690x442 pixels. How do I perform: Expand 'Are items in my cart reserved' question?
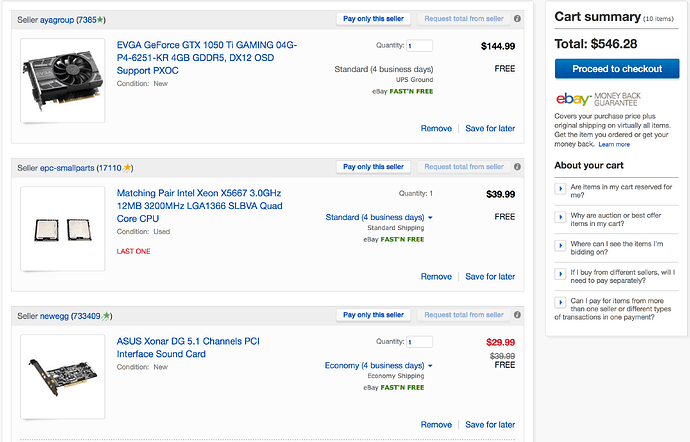560,189
